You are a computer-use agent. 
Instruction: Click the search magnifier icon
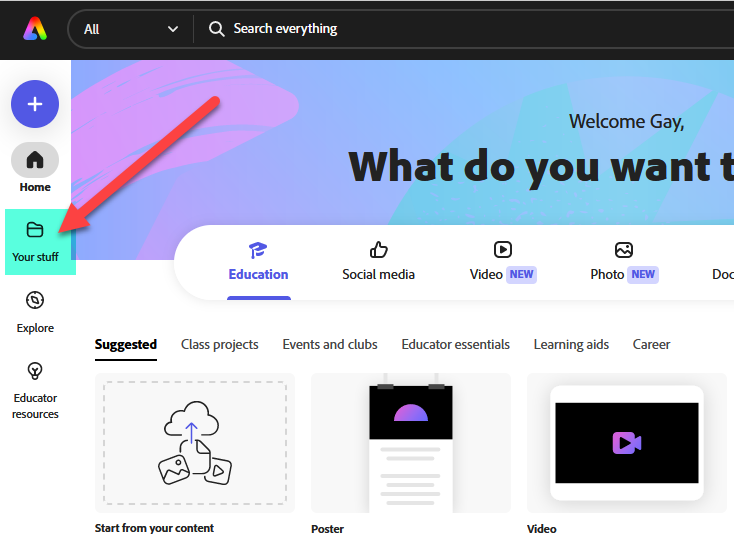point(216,29)
